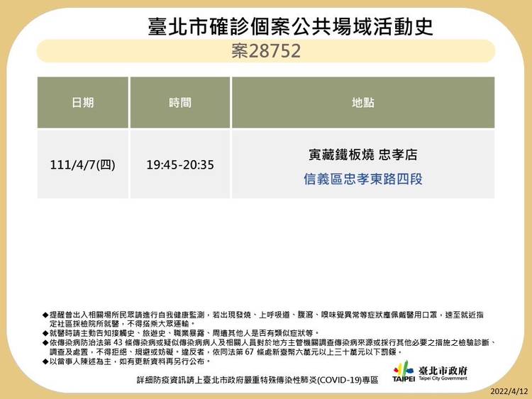Screen dimensions: 532x399
Task: Click the 寅藏鐵板燒 忠孝店 location name
Action: (x=362, y=153)
